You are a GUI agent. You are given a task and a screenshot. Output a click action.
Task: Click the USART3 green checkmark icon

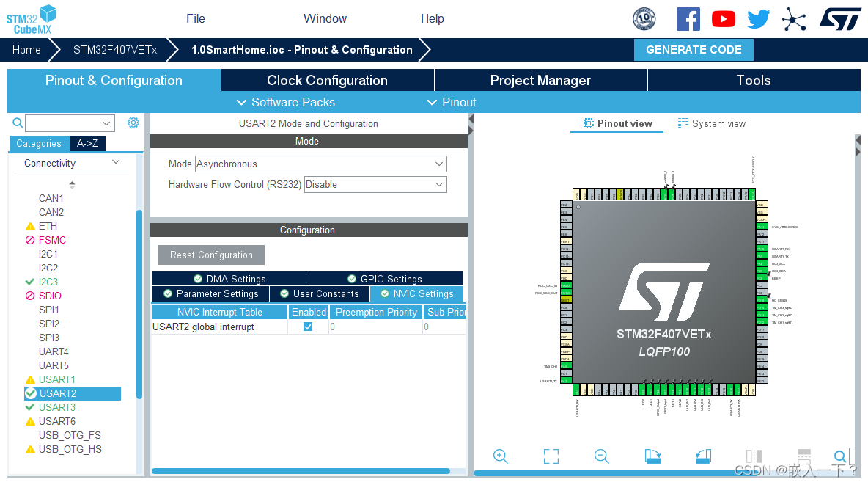[30, 407]
